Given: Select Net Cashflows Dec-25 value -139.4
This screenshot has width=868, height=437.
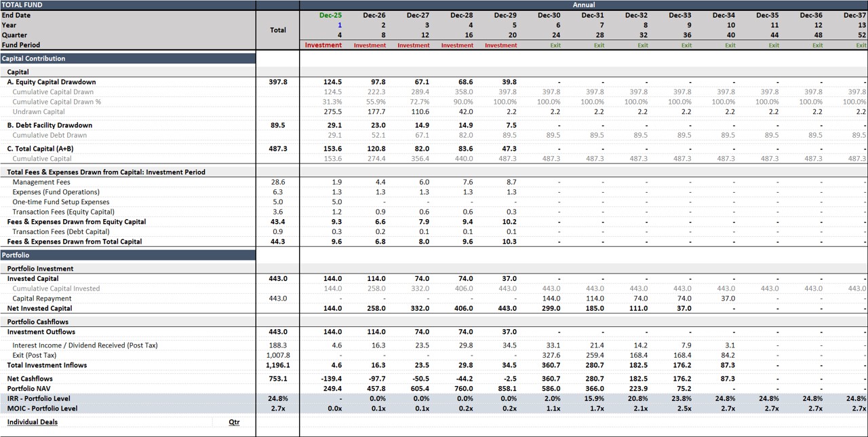Looking at the screenshot, I should [332, 379].
